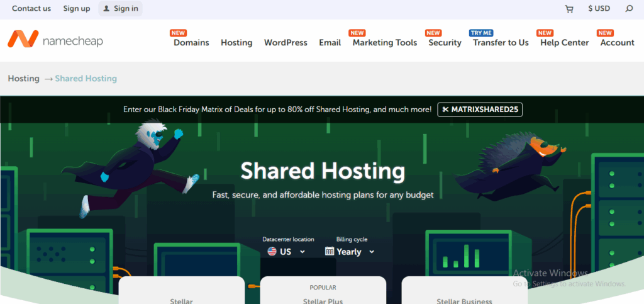Click the Hosting breadcrumb link

click(23, 79)
